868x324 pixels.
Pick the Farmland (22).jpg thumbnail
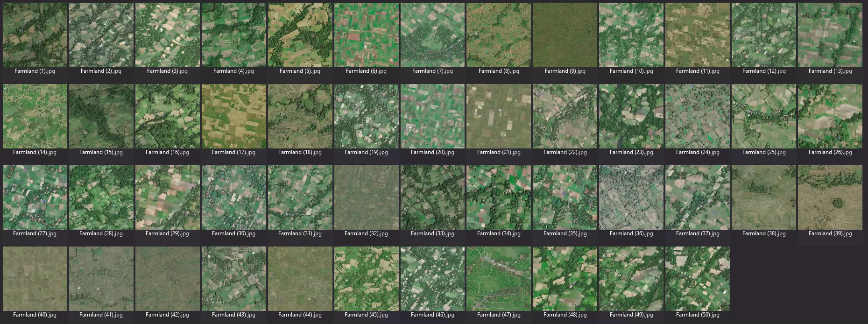(565, 116)
